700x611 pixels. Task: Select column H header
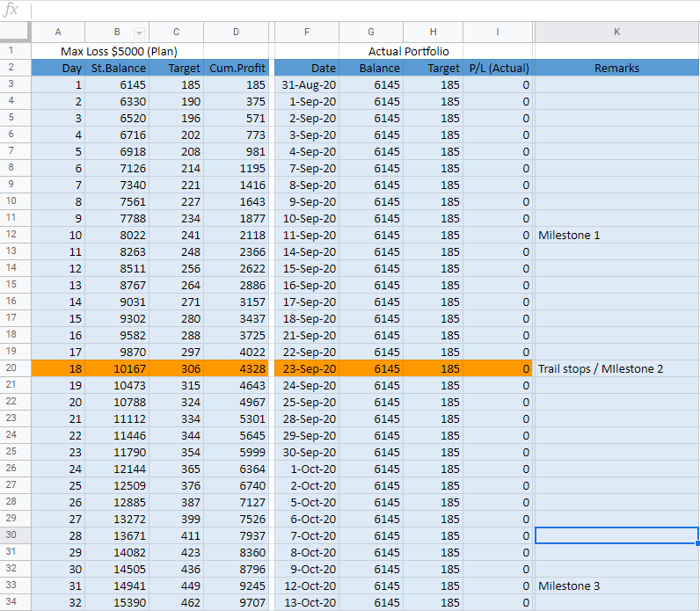click(433, 33)
